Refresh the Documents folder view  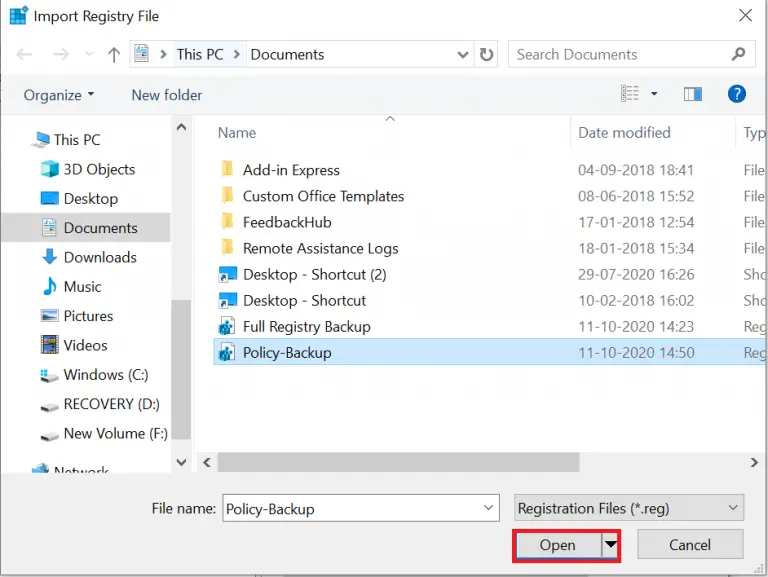click(486, 54)
